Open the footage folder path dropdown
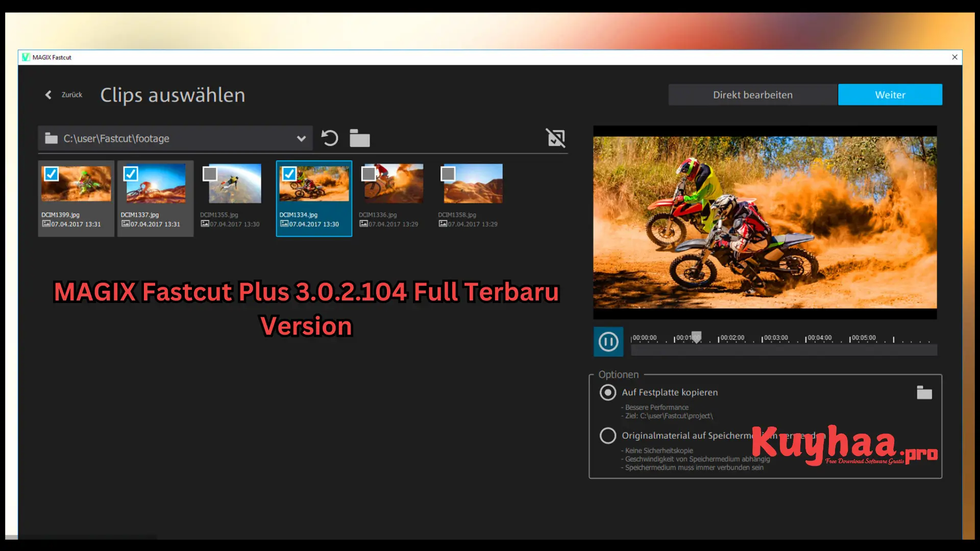Image resolution: width=980 pixels, height=551 pixels. pos(301,139)
